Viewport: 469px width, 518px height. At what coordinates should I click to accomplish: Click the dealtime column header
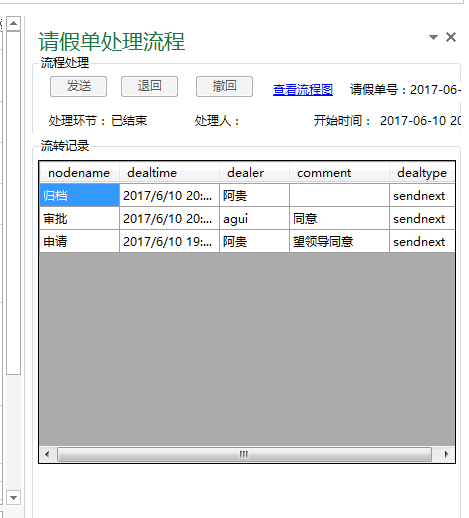click(x=169, y=173)
